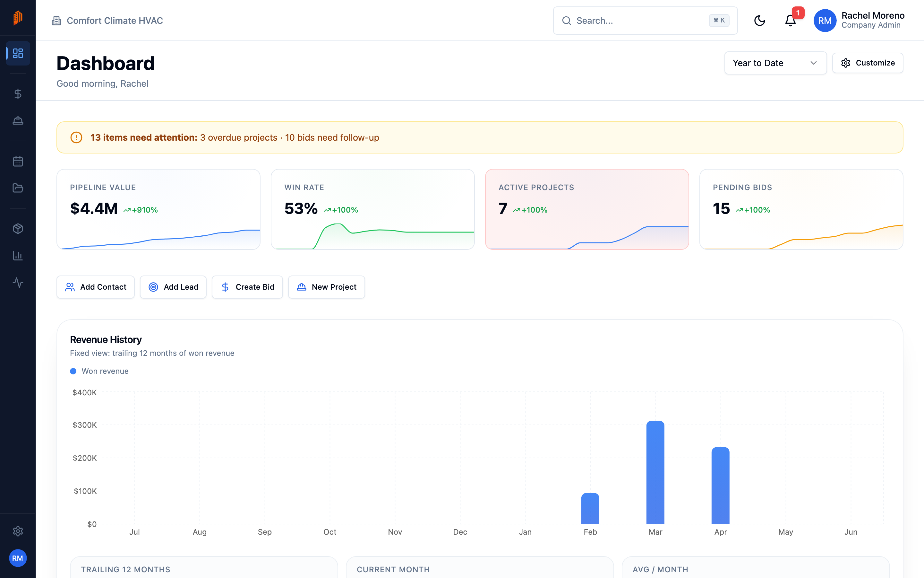924x578 pixels.
Task: Click the Create Bid button
Action: (x=247, y=287)
